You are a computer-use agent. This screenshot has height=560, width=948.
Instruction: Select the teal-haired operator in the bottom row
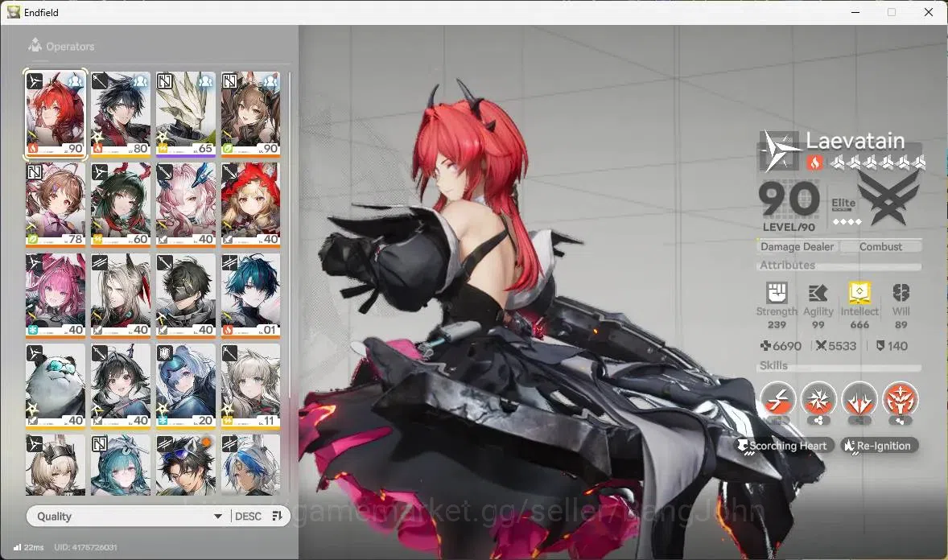121,465
